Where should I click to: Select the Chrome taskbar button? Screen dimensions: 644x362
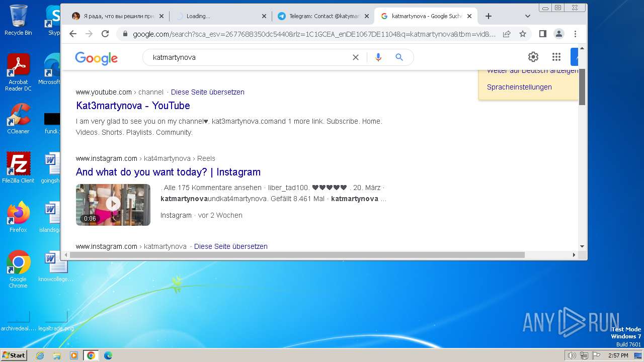point(91,355)
